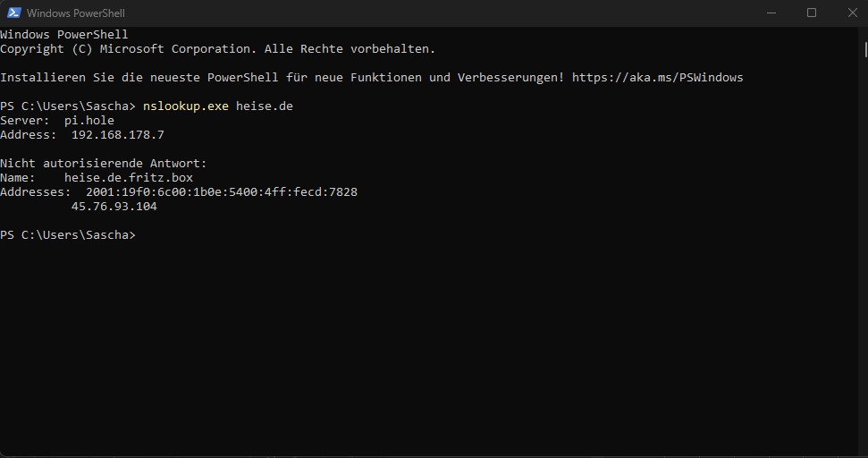Minimize the PowerShell window
This screenshot has height=458, width=868.
771,13
